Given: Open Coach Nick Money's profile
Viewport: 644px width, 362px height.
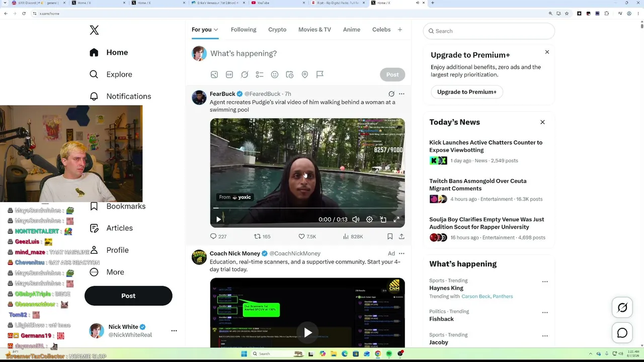Looking at the screenshot, I should 235,253.
